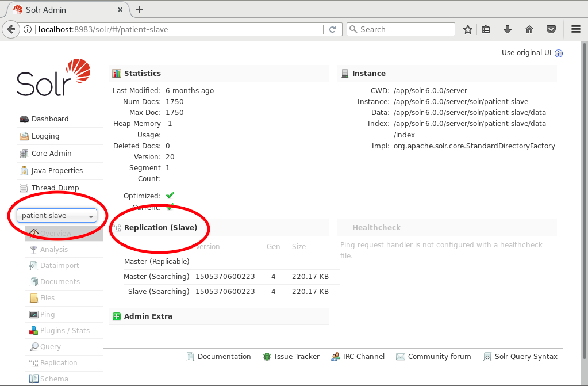
Task: Open the Files section
Action: [x=47, y=298]
